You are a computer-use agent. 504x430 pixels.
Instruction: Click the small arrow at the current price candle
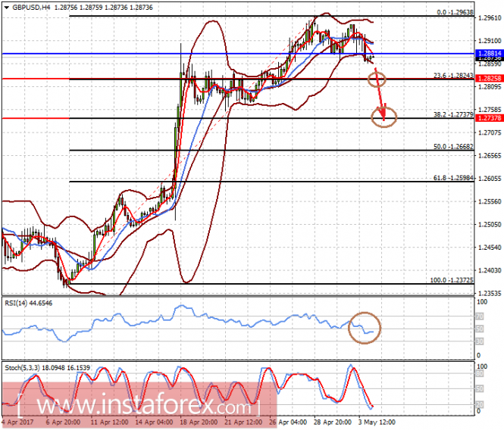click(x=373, y=58)
